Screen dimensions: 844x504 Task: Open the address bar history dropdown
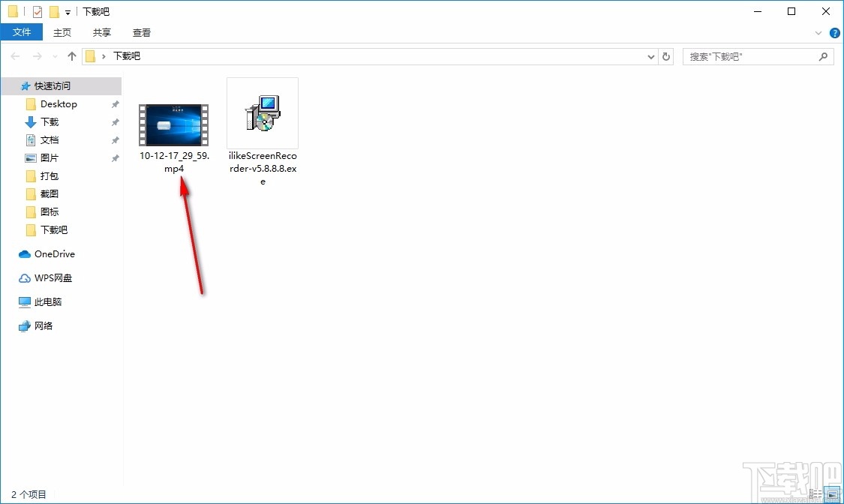[x=650, y=55]
